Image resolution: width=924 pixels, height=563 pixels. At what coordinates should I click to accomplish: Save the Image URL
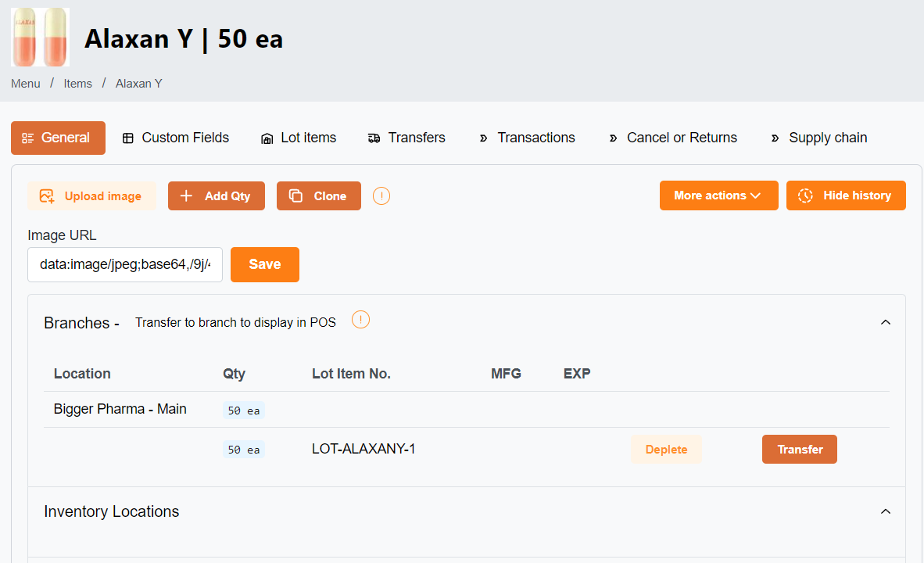pyautogui.click(x=264, y=265)
